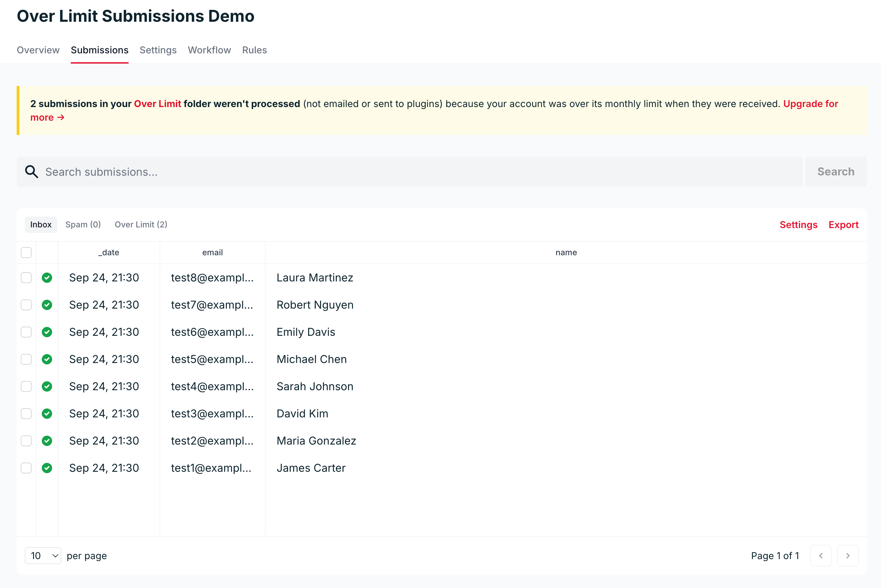Click the email column header
Viewport: 881px width, 588px height.
[x=212, y=253]
